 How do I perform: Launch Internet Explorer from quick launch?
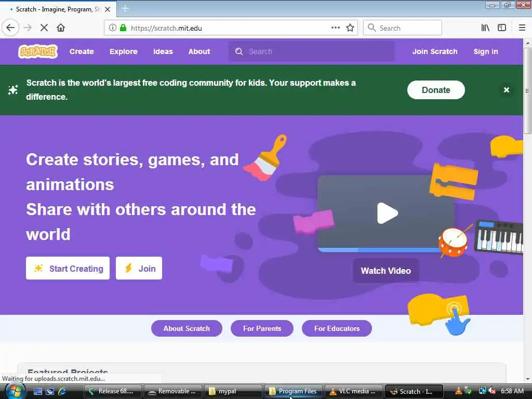pos(62,392)
